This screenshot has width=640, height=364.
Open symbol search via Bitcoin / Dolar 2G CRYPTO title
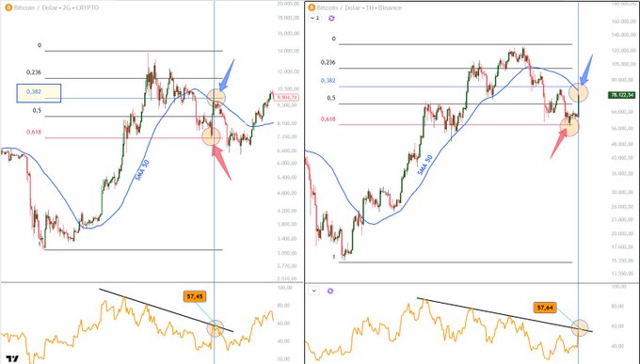pyautogui.click(x=56, y=8)
